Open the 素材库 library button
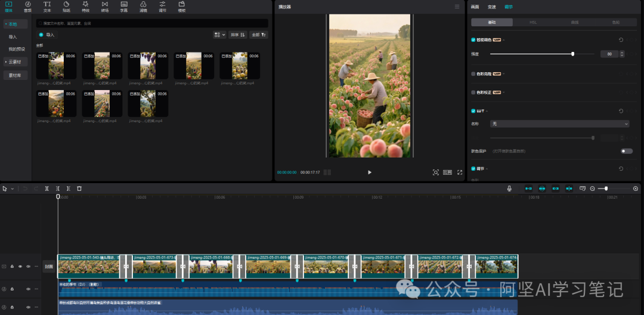This screenshot has width=644, height=315. [x=16, y=76]
